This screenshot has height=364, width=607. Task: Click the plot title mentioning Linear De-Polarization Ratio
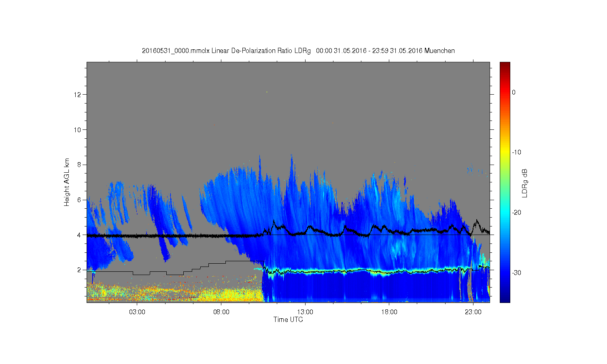pos(298,51)
